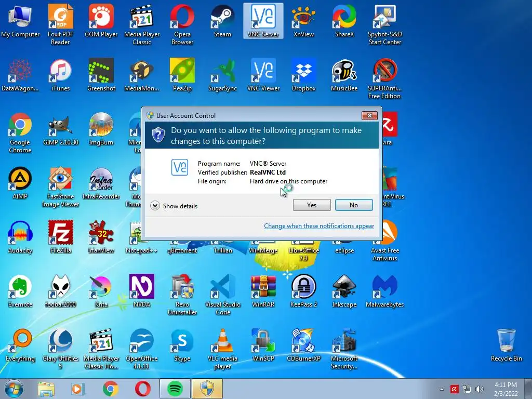The image size is (532, 399).
Task: Select the Spybot-S&D Start Center icon
Action: 385,24
